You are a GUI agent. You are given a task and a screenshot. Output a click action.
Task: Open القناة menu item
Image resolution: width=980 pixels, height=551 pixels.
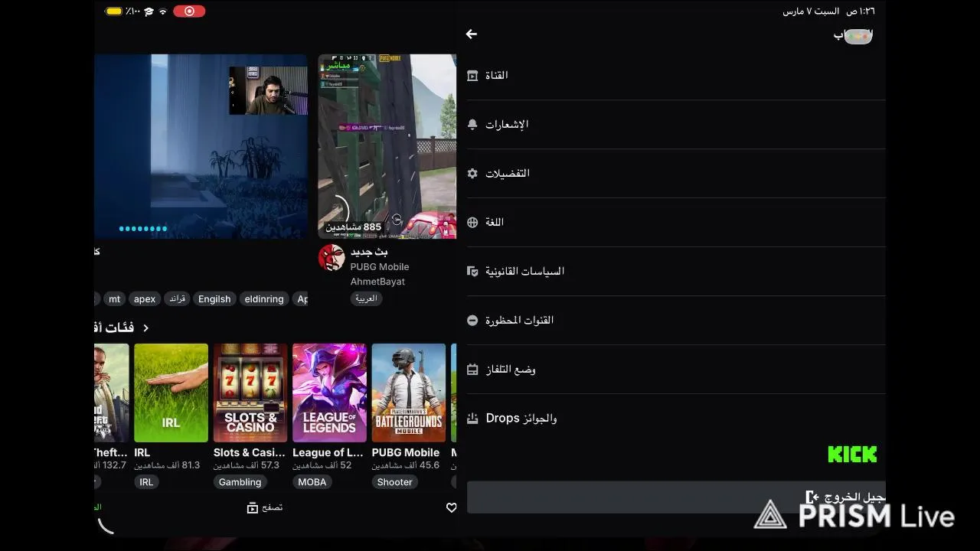point(676,76)
